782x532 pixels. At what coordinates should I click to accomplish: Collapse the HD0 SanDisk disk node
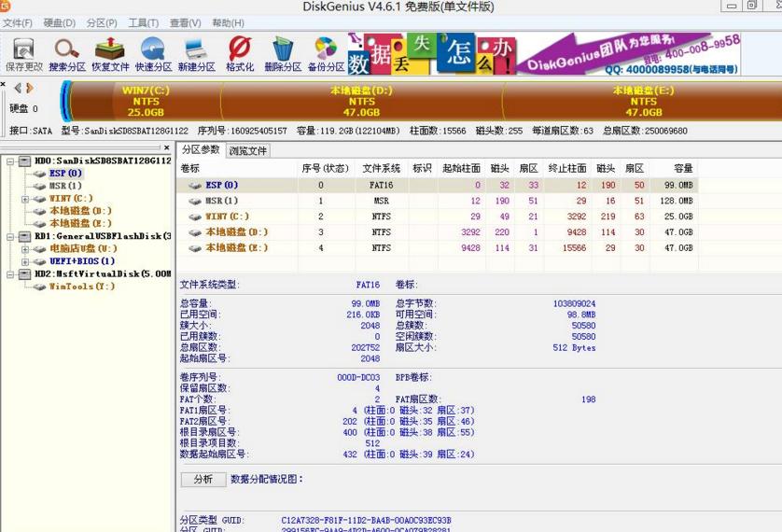(10, 161)
